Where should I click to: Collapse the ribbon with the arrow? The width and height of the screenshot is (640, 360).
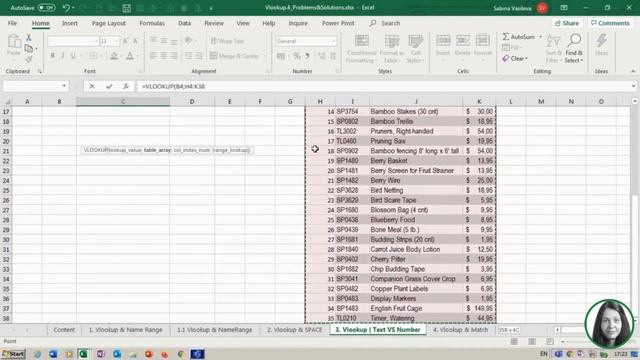click(x=633, y=71)
